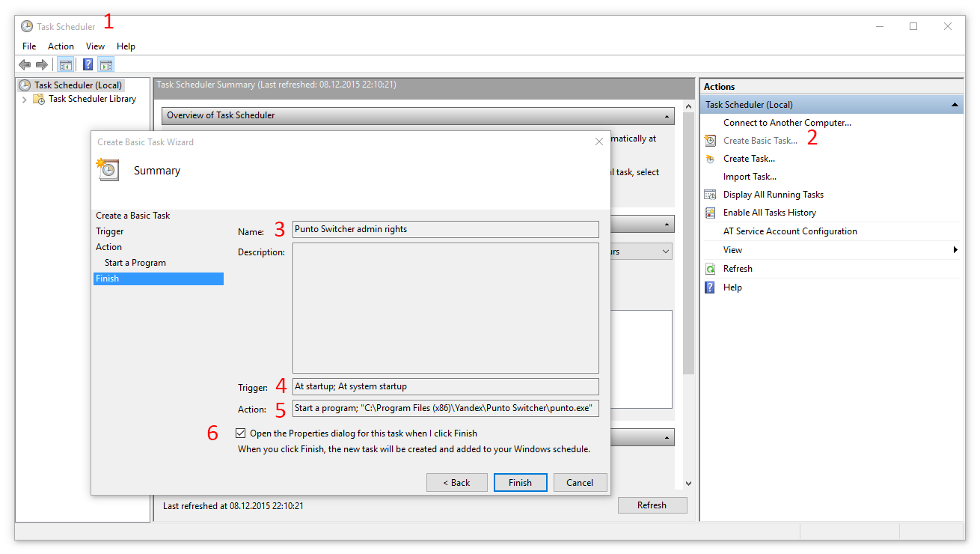Click Create Task... action link

[749, 159]
